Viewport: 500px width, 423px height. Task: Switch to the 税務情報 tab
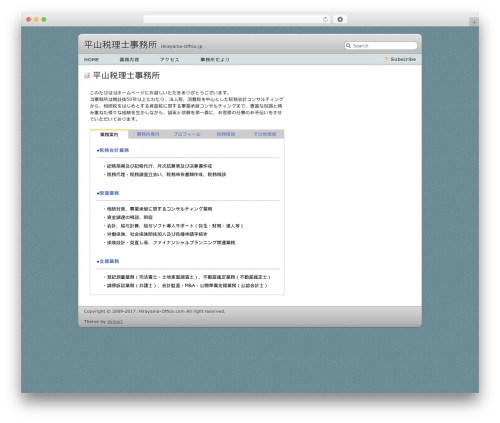[x=226, y=134]
